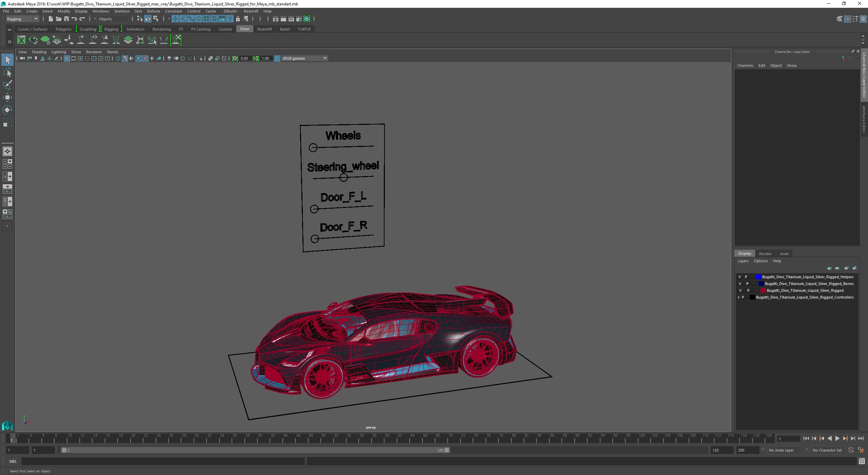The height and width of the screenshot is (475, 868).
Task: Select the Move tool in toolbar
Action: tap(8, 97)
